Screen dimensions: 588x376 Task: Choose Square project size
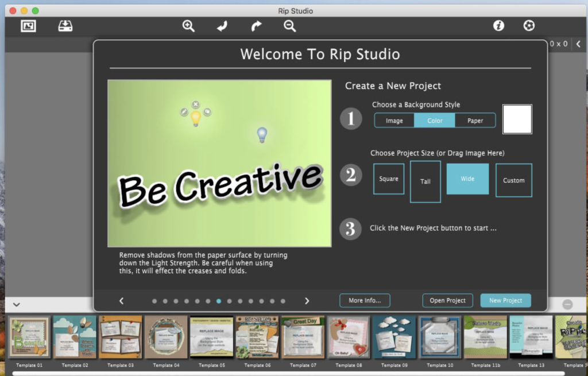coord(389,179)
